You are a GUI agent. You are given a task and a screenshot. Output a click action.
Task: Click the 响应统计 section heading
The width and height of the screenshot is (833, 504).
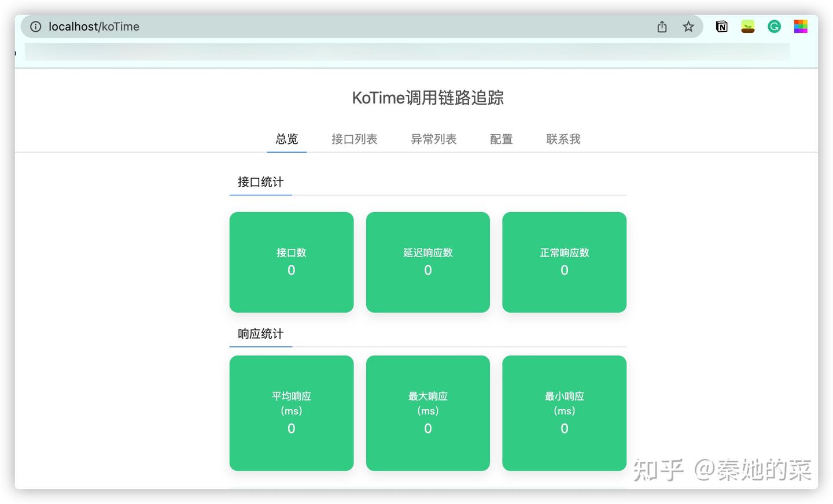point(260,333)
